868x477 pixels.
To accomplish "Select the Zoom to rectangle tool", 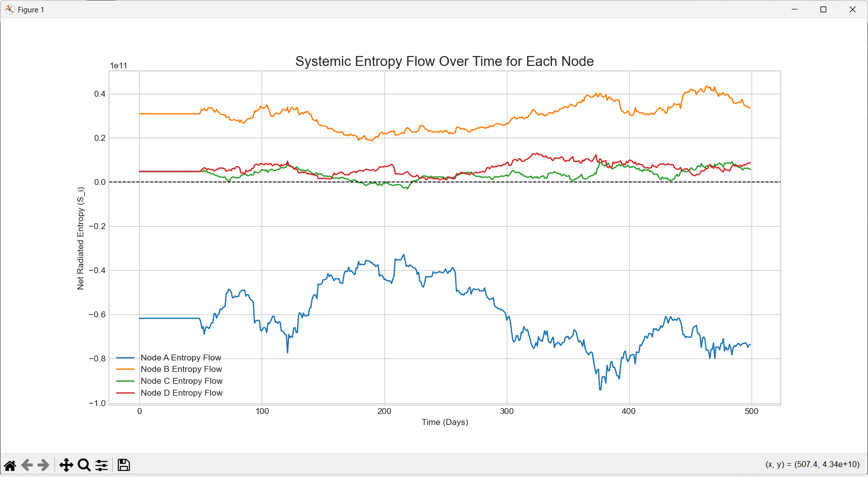I will pos(84,465).
